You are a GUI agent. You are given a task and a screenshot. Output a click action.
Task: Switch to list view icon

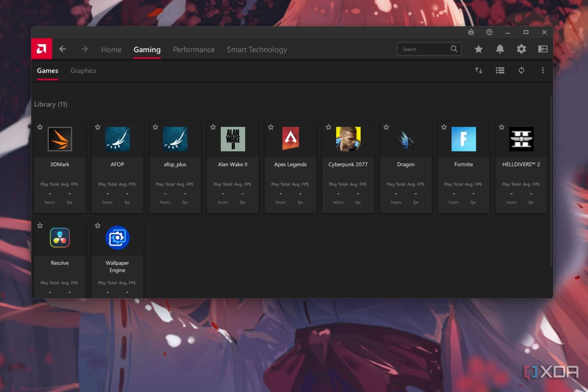500,70
